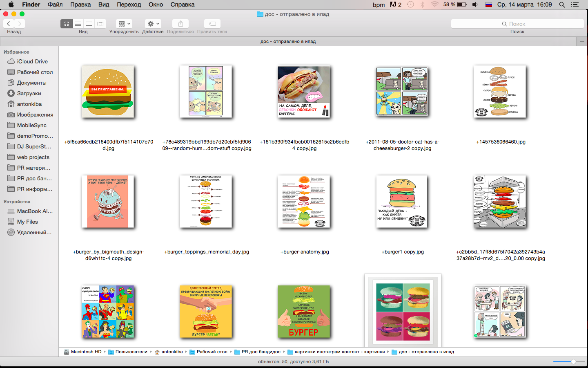Click the Share toolbar icon
The width and height of the screenshot is (588, 368).
(180, 24)
